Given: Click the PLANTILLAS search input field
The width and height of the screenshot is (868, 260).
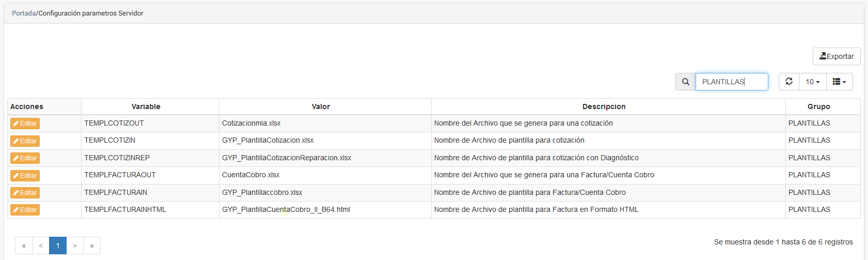Looking at the screenshot, I should (x=732, y=82).
